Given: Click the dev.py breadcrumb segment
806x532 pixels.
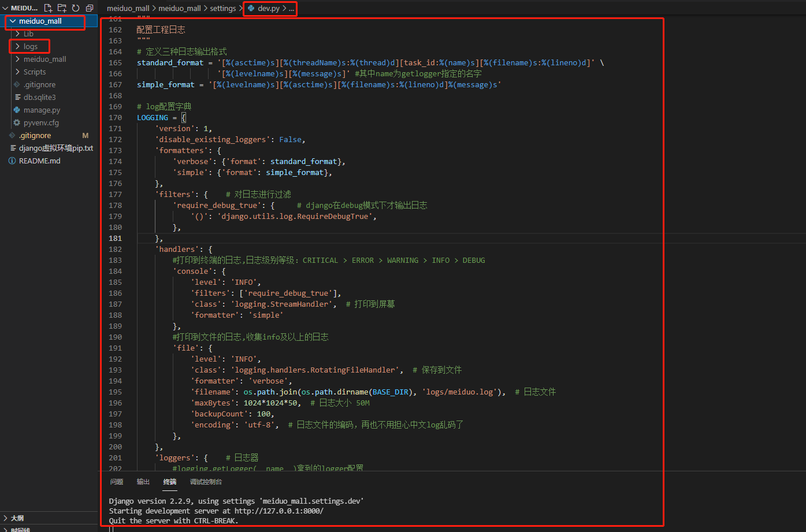Looking at the screenshot, I should (269, 8).
